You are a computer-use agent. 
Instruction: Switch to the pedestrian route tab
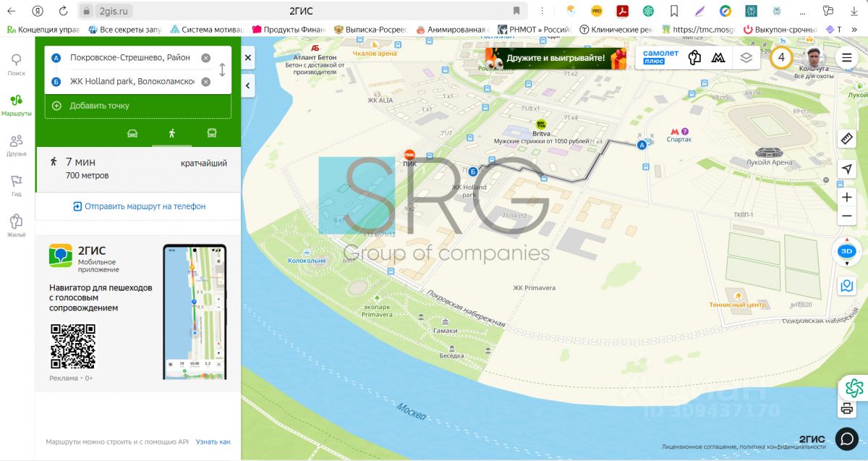[172, 133]
